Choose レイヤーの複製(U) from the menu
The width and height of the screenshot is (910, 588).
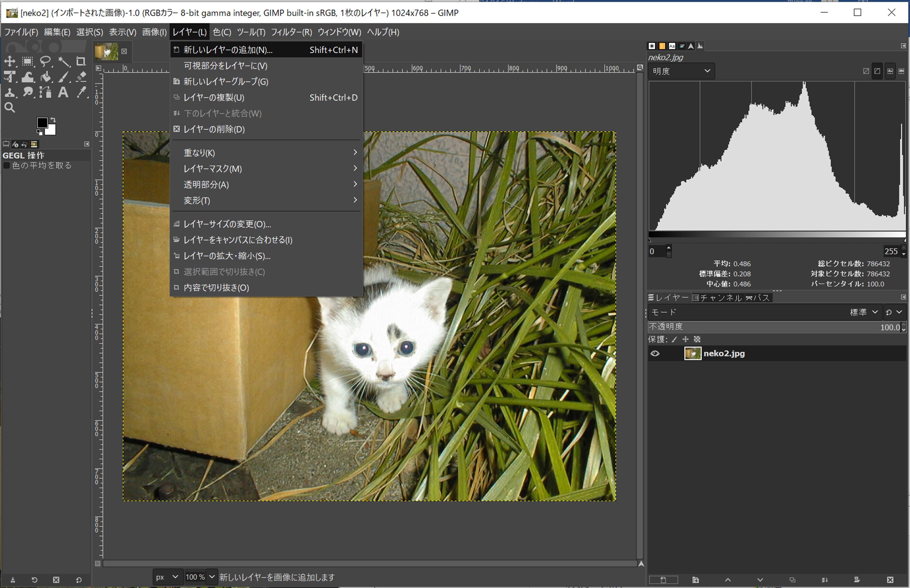214,98
